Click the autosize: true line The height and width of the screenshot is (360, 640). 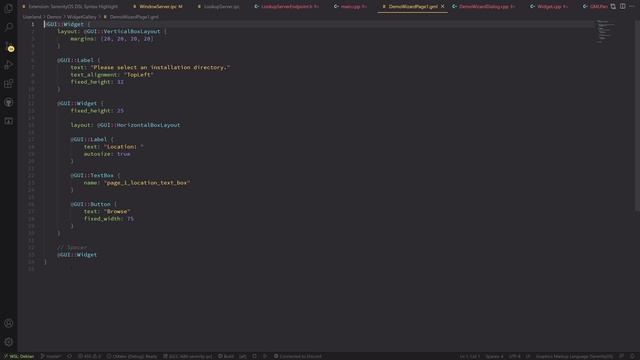click(107, 154)
